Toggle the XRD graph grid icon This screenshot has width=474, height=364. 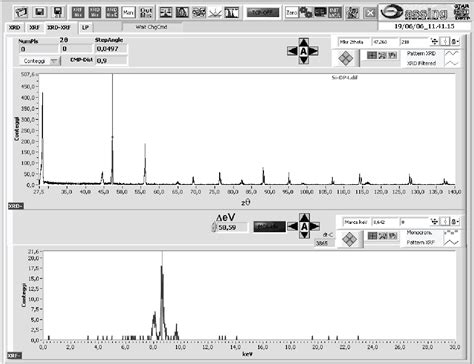pyautogui.click(x=372, y=55)
